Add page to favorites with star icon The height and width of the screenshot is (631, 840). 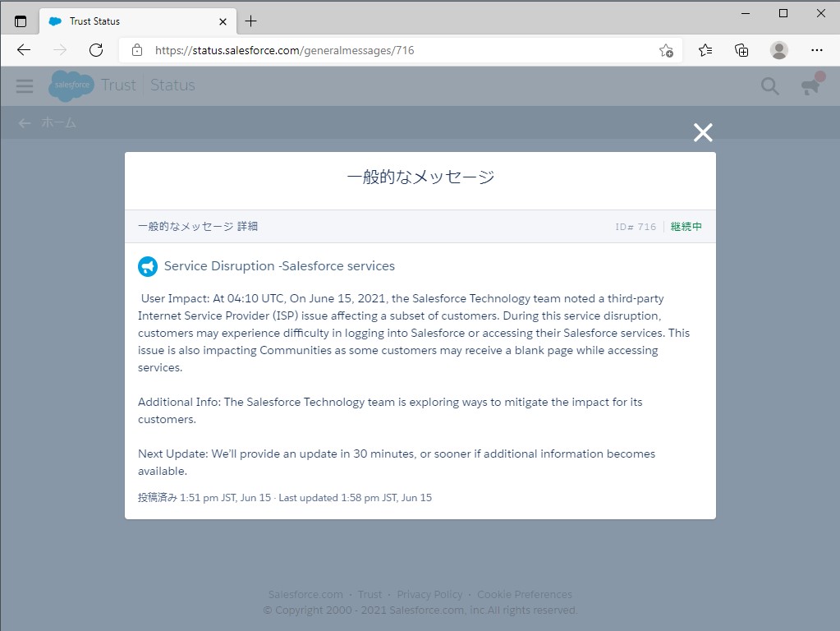point(667,50)
